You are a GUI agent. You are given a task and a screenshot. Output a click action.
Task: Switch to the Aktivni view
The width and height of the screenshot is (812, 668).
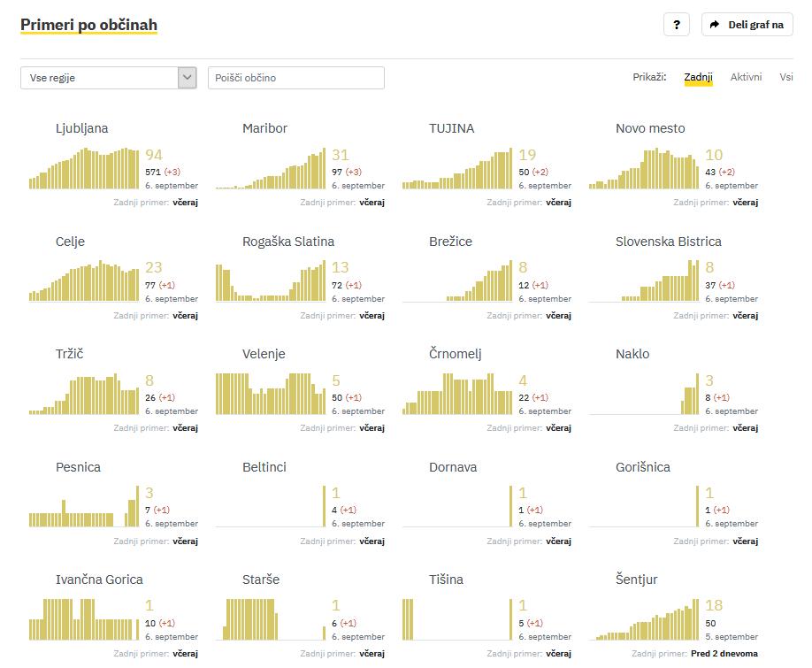pos(746,78)
